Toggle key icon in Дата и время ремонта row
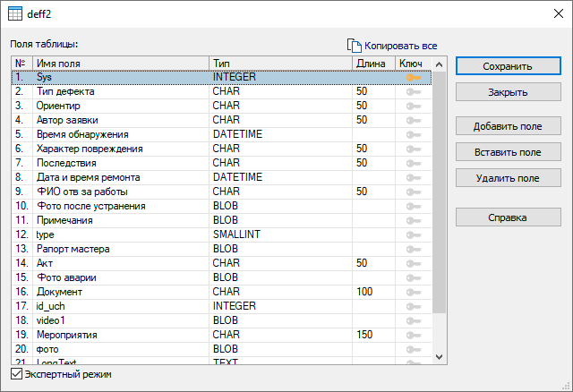The image size is (573, 392). (414, 178)
